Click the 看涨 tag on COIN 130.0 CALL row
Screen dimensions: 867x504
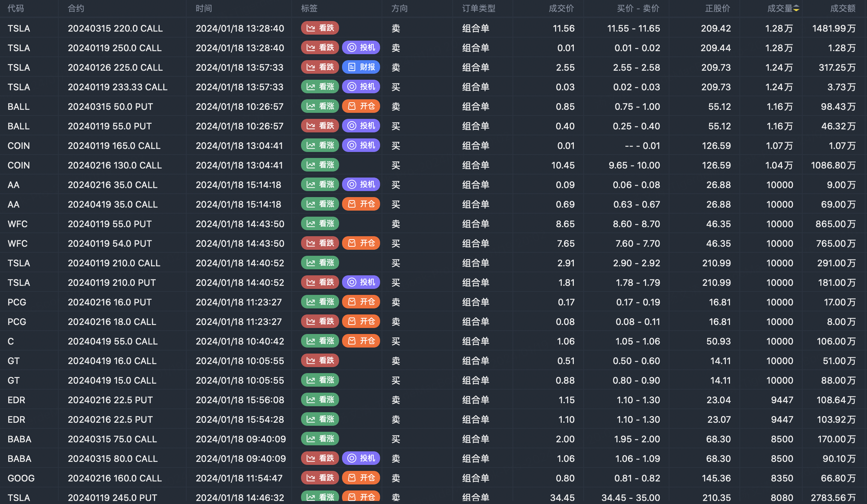tap(320, 165)
